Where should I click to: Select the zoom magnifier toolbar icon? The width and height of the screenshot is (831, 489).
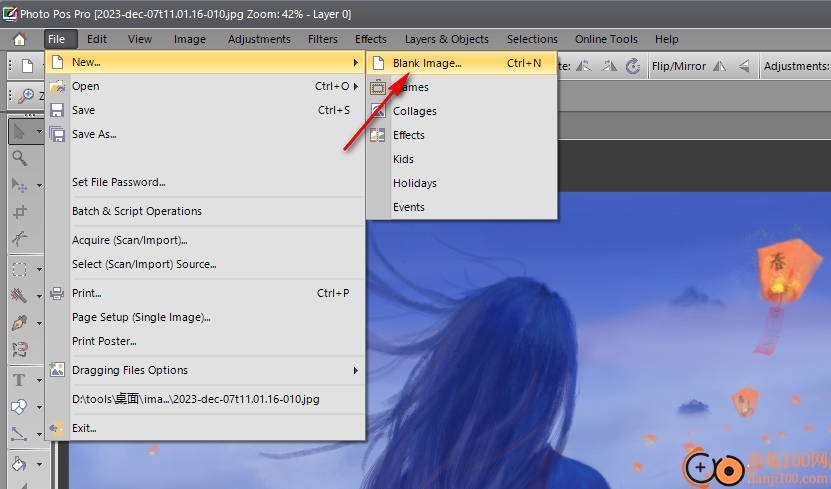[25, 96]
